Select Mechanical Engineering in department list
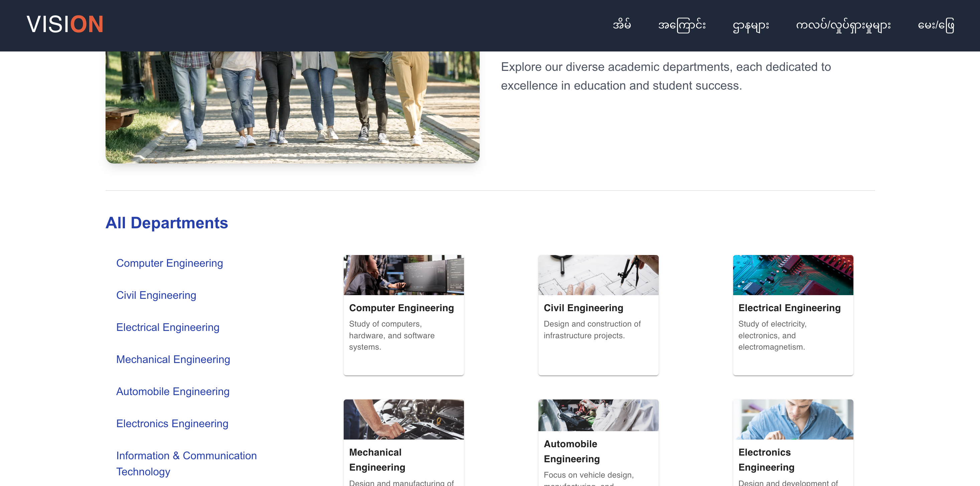 [173, 359]
